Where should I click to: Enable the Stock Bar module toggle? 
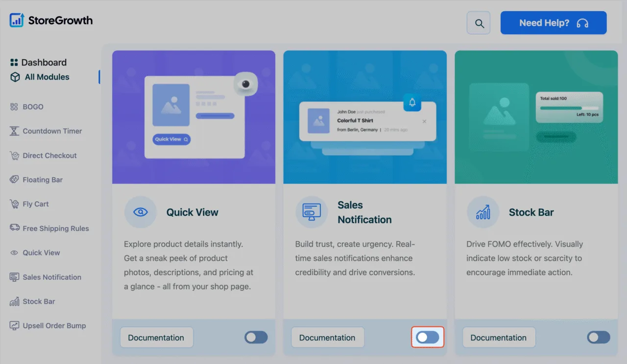click(599, 337)
